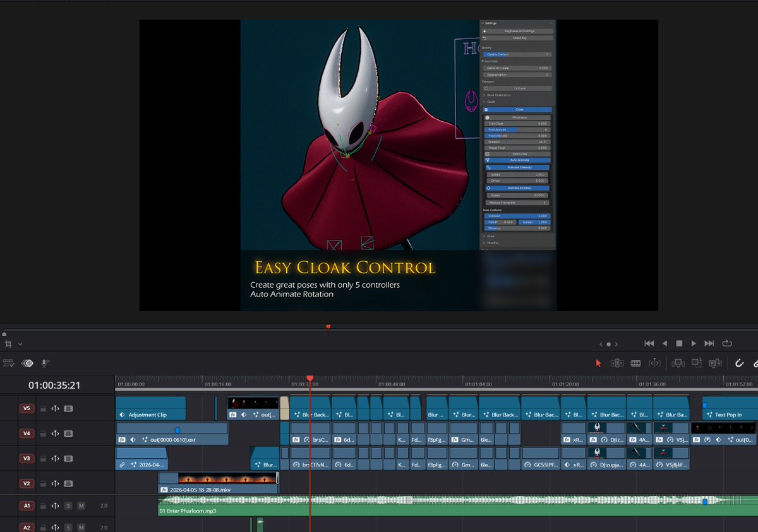The image size is (758, 532).
Task: Select the GC5SIPF clip on V3
Action: [541, 459]
